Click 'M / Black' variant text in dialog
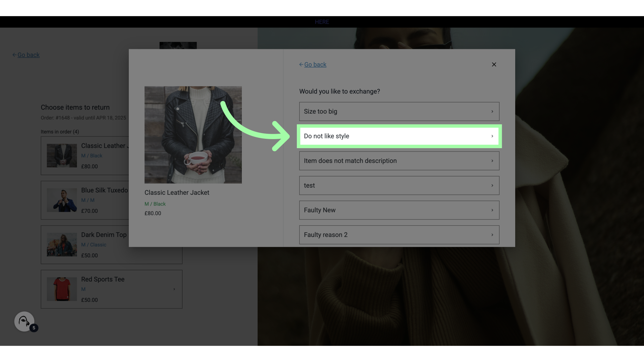Screen dimensions: 644x362 tap(155, 204)
